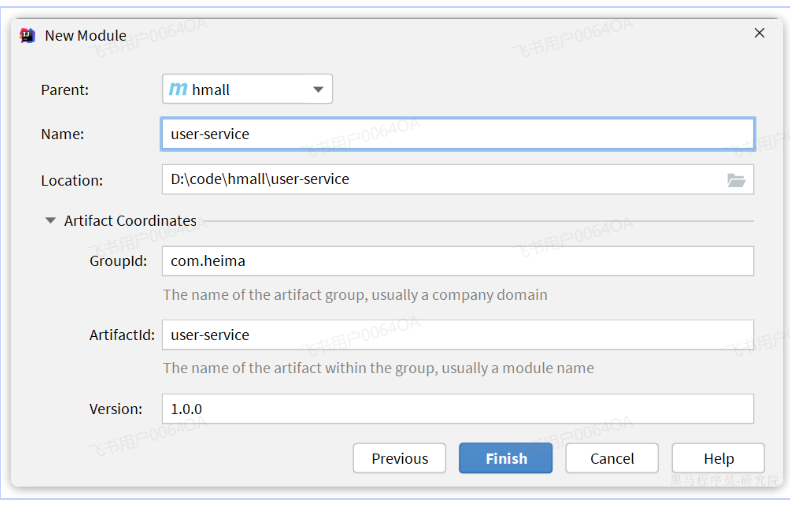Browse for location using the folder icon
790x506 pixels.
click(736, 180)
